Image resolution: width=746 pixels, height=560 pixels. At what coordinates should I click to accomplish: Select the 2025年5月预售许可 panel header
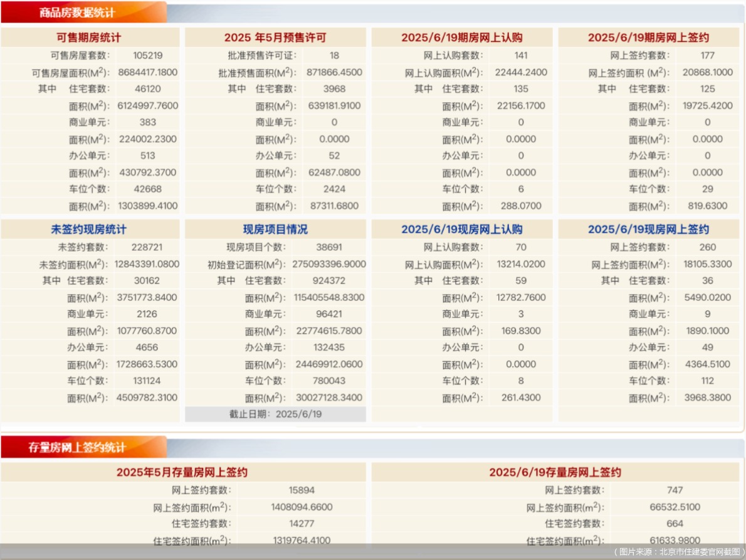275,37
